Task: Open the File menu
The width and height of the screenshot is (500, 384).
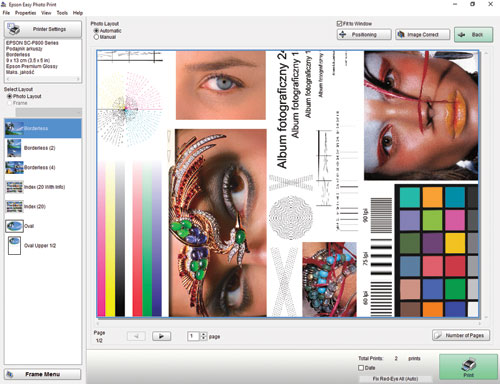Action: 6,13
